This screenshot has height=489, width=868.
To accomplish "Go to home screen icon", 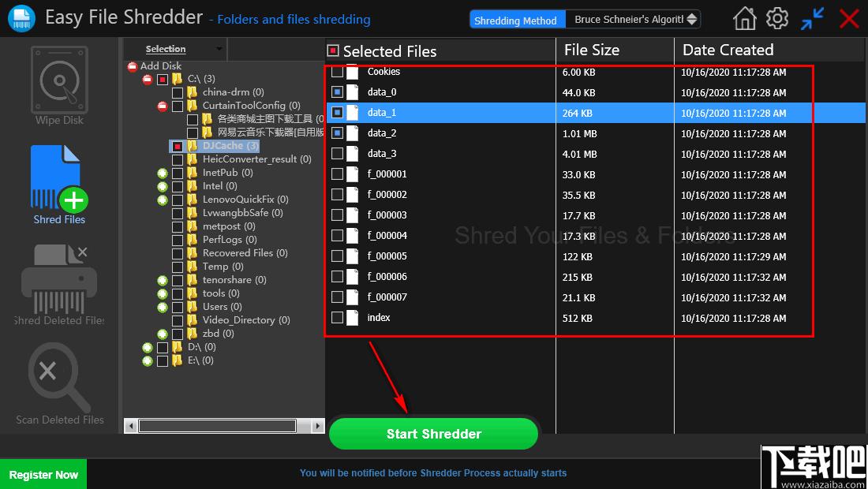I will [745, 19].
